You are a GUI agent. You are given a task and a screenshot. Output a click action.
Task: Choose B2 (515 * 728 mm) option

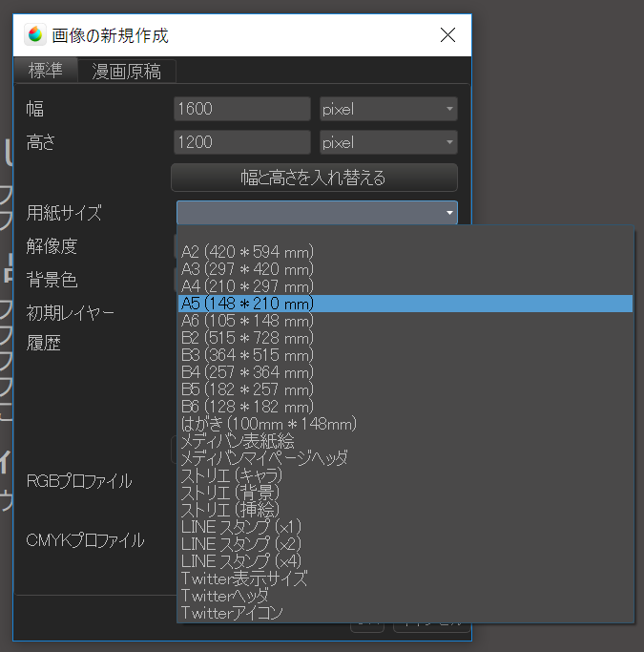click(x=405, y=338)
